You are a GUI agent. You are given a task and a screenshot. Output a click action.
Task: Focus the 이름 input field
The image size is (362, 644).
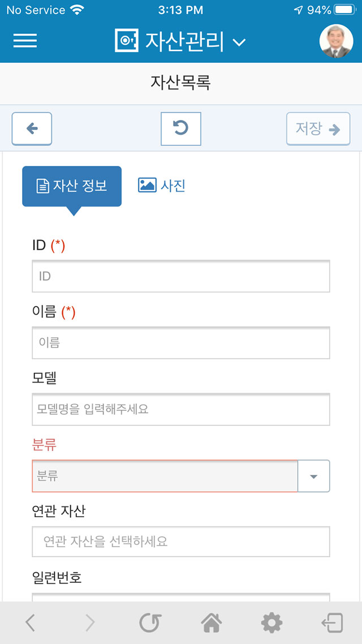pyautogui.click(x=181, y=342)
